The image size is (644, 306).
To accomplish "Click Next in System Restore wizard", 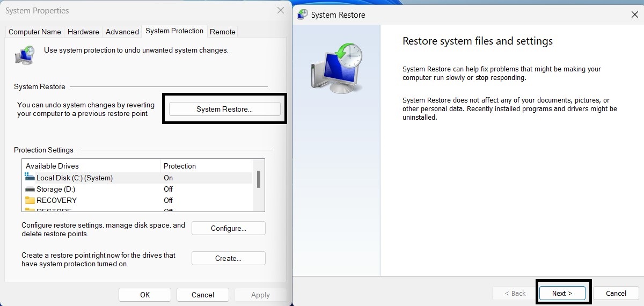I will [x=562, y=293].
